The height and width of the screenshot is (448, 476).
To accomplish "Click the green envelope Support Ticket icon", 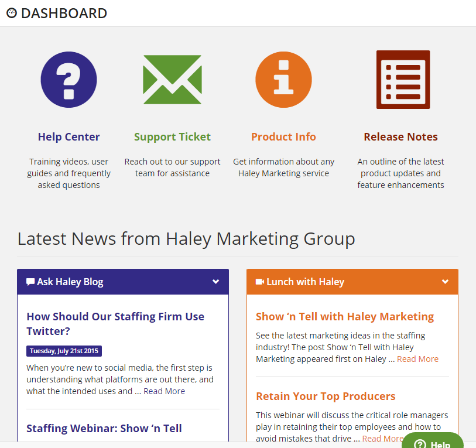I will click(172, 80).
